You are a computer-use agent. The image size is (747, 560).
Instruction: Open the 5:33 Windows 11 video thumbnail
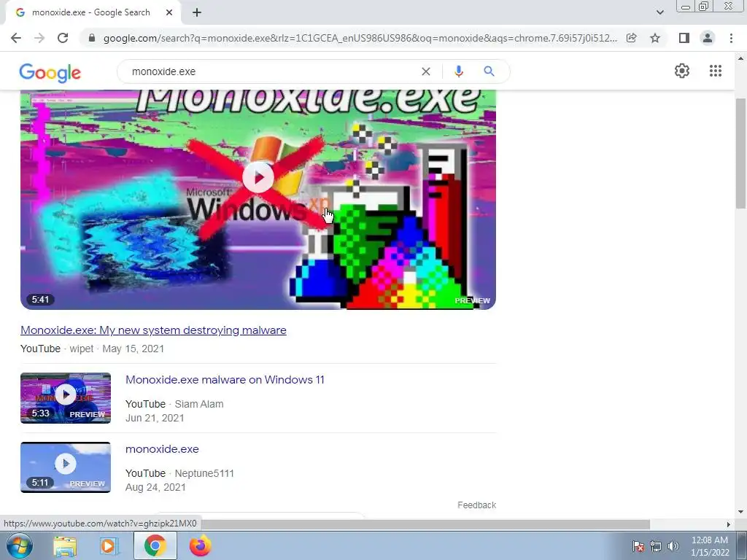65,398
